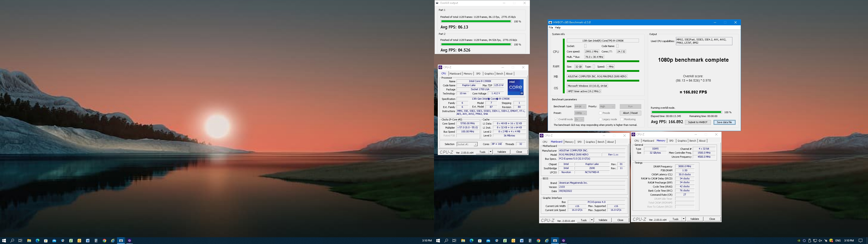Open Start menu on taskbar with system tray
Viewport: 868px width, 244px height.
click(x=438, y=241)
